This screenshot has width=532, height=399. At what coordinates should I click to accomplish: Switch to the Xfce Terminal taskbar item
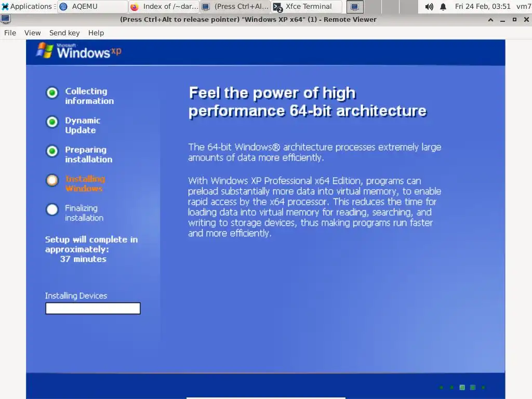pos(307,6)
